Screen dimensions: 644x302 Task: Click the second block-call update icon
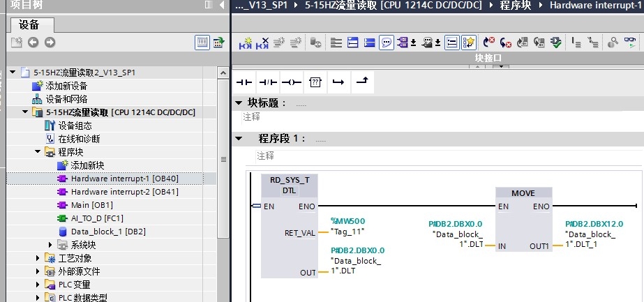point(539,43)
